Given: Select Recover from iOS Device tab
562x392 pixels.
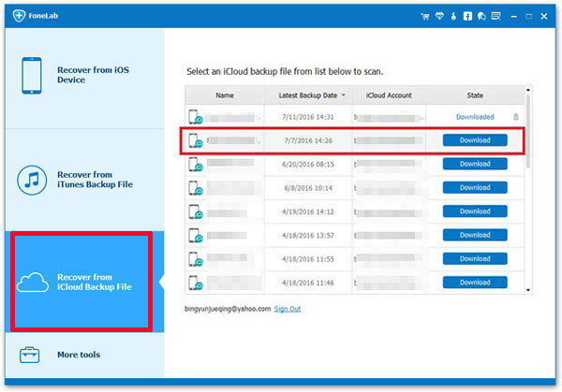Looking at the screenshot, I should (x=82, y=76).
